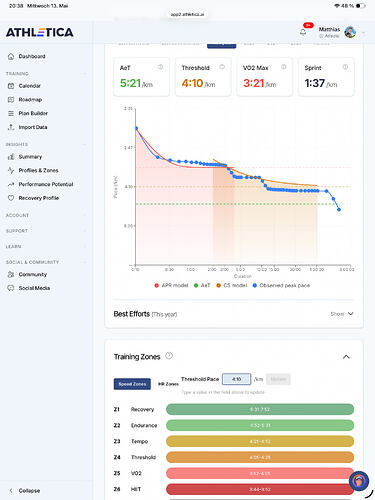Collapse Social & Community section

pyautogui.click(x=84, y=262)
